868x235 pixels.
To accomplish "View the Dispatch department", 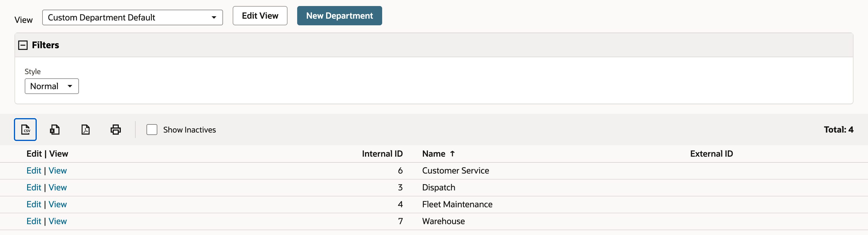I will (58, 187).
